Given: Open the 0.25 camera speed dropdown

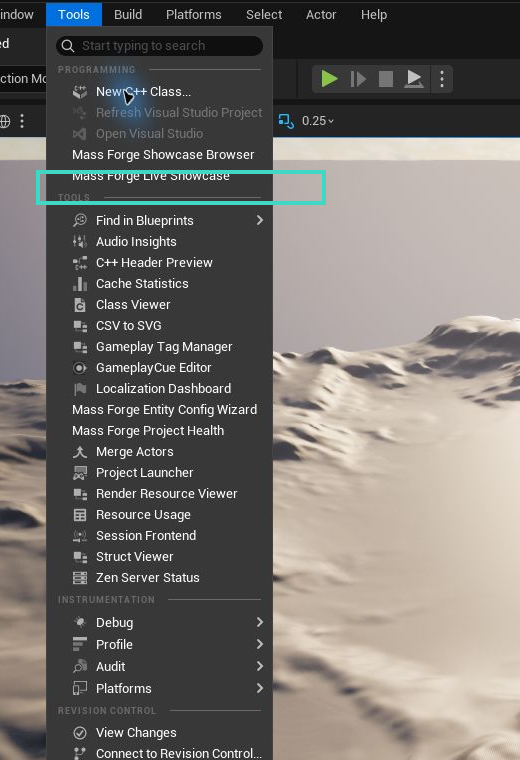Looking at the screenshot, I should click(318, 121).
